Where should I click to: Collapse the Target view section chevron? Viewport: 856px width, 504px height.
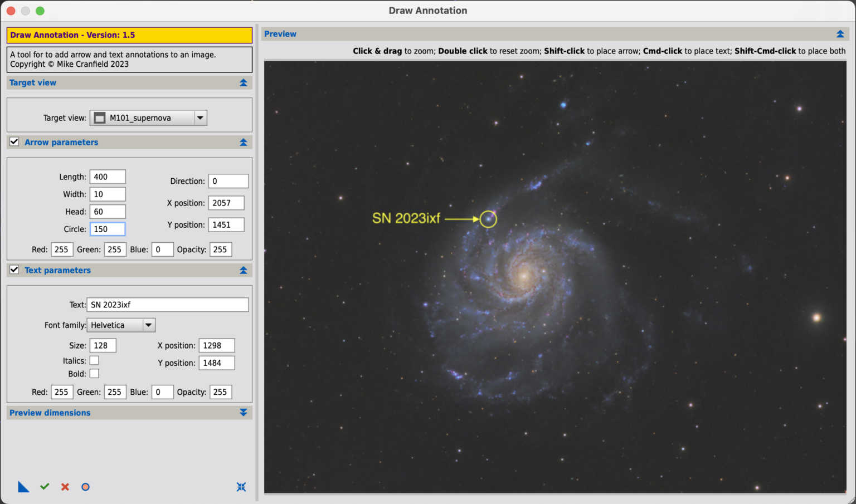pyautogui.click(x=243, y=82)
